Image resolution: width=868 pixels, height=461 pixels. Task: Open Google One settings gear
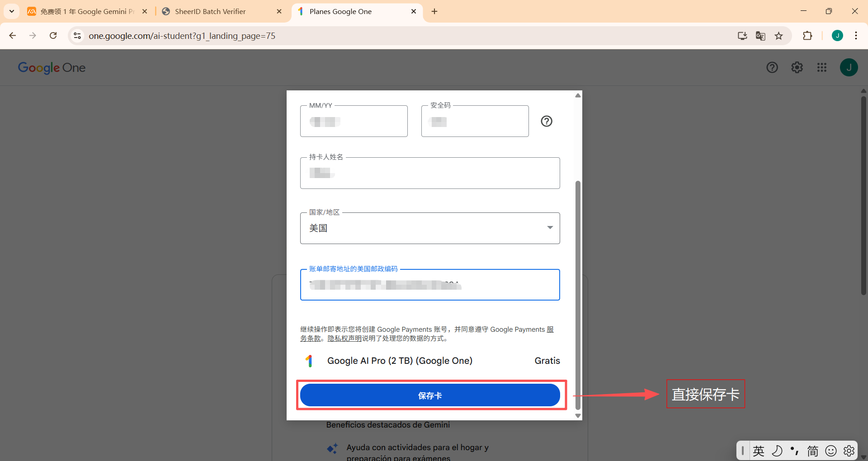[797, 67]
